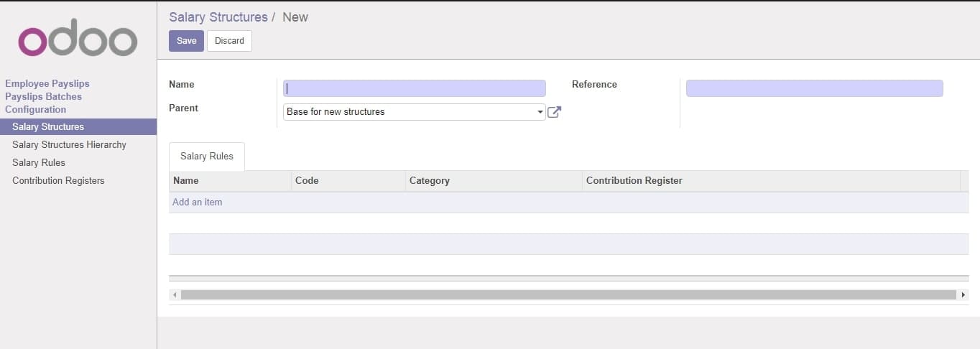Focus the Reference input field
The width and height of the screenshot is (980, 349).
point(815,88)
